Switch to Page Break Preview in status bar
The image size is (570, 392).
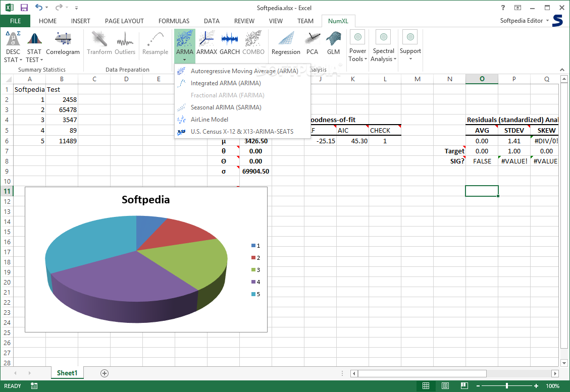pyautogui.click(x=464, y=386)
